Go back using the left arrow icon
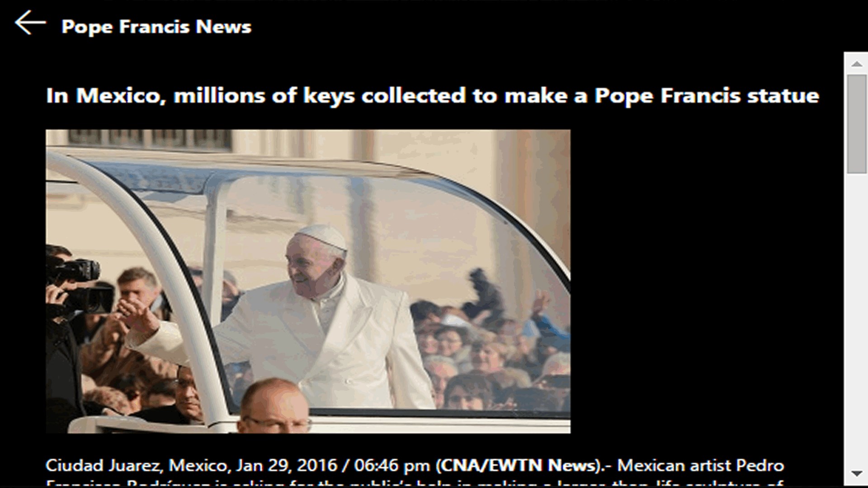The height and width of the screenshot is (488, 868). click(30, 23)
